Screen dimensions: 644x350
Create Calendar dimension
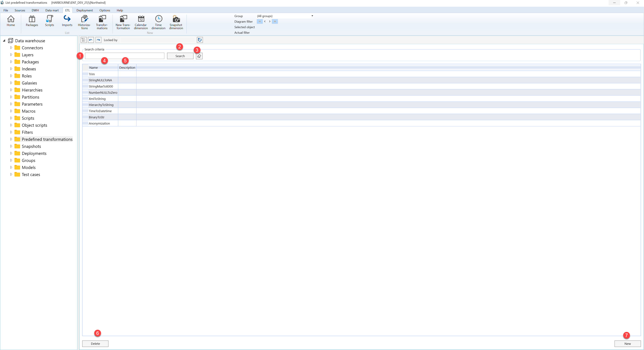point(141,22)
